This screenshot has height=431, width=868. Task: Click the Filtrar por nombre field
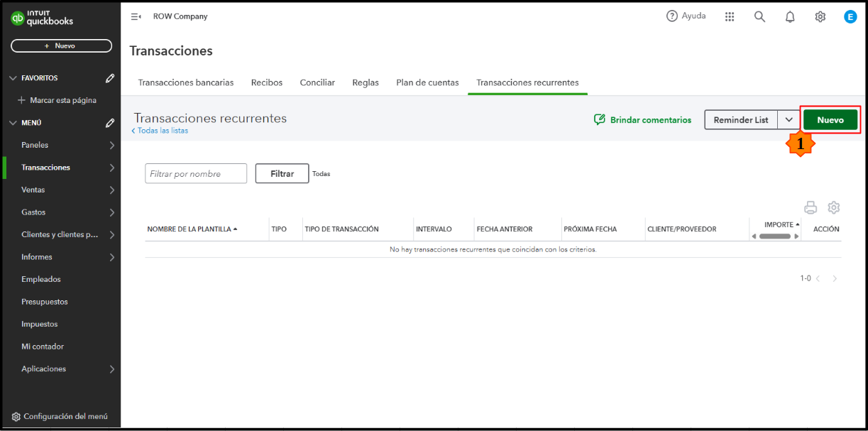(x=196, y=174)
